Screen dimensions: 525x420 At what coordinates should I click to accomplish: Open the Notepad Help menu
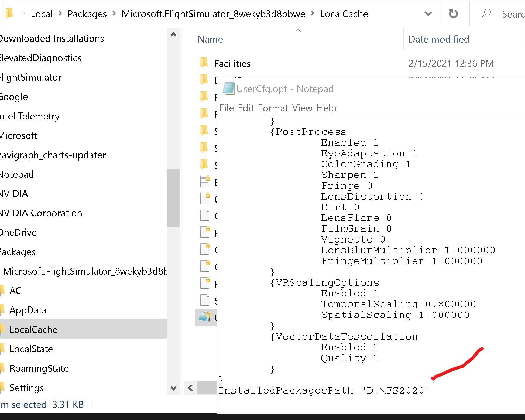point(326,108)
